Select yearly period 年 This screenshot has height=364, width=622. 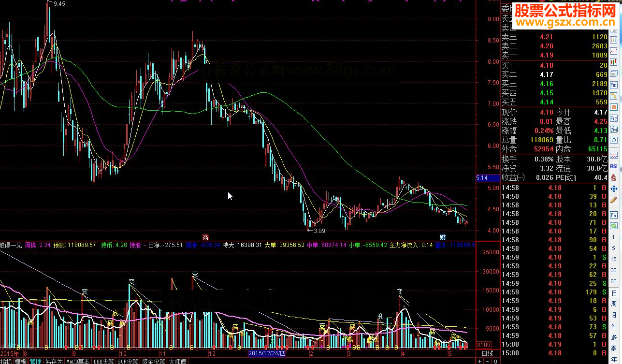tap(614, 358)
